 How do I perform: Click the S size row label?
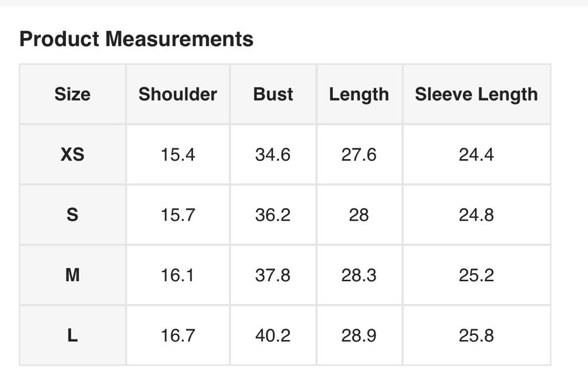[72, 215]
